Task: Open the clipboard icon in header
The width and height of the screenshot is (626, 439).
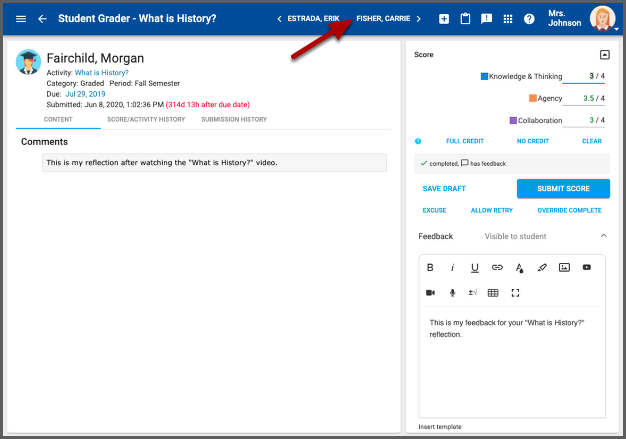Action: (465, 19)
